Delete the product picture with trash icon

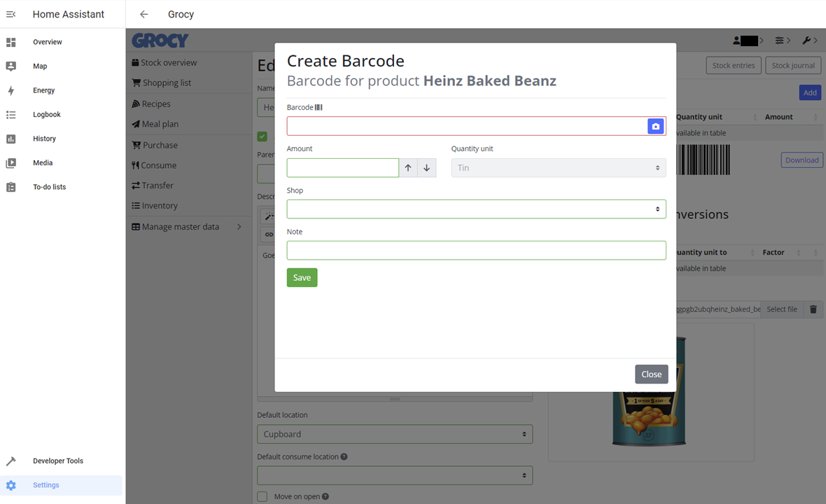coord(813,309)
